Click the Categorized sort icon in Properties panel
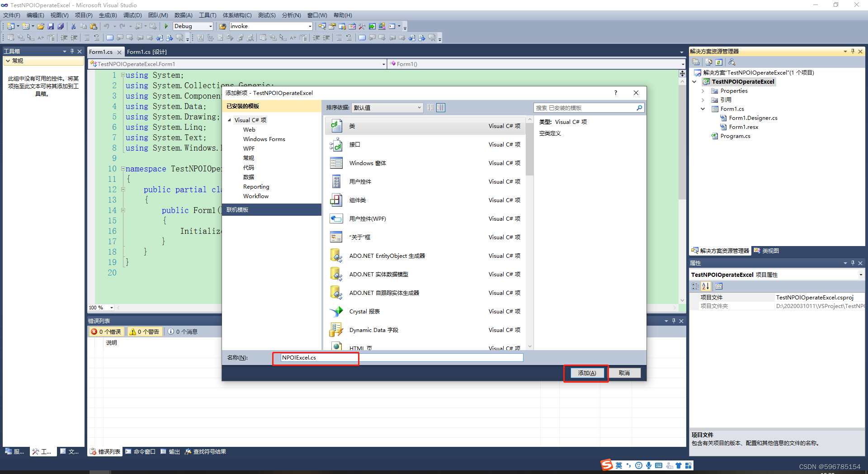The image size is (868, 474). coord(695,286)
